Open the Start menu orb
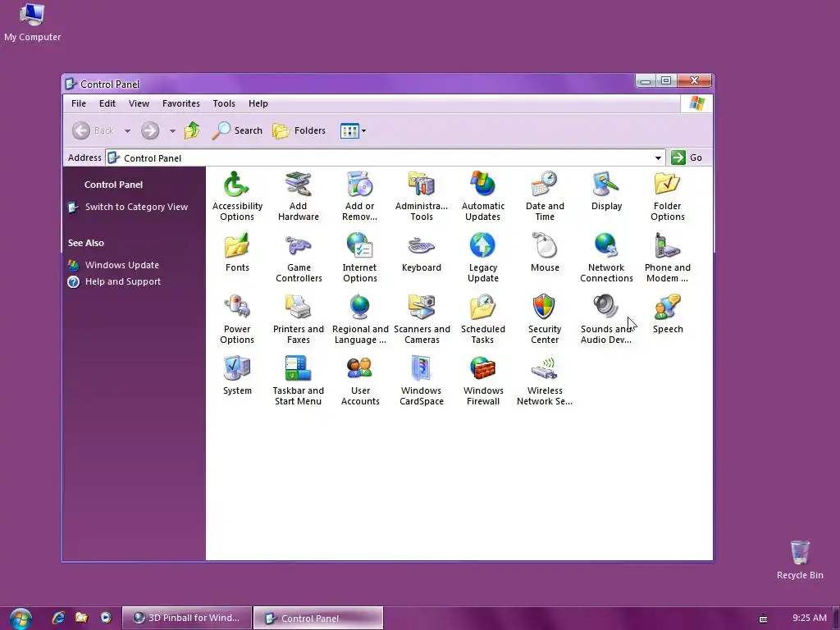Image resolution: width=840 pixels, height=630 pixels. click(21, 619)
